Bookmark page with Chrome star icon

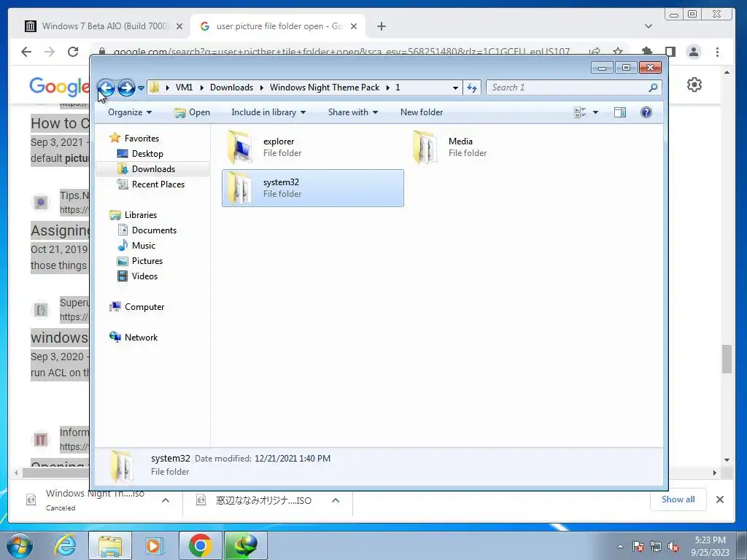[618, 51]
